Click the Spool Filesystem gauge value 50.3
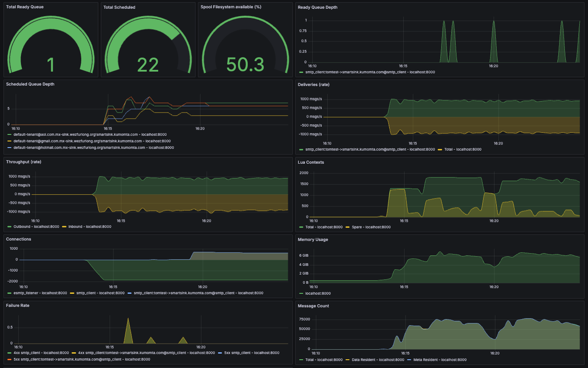The height and width of the screenshot is (368, 588). coord(245,65)
